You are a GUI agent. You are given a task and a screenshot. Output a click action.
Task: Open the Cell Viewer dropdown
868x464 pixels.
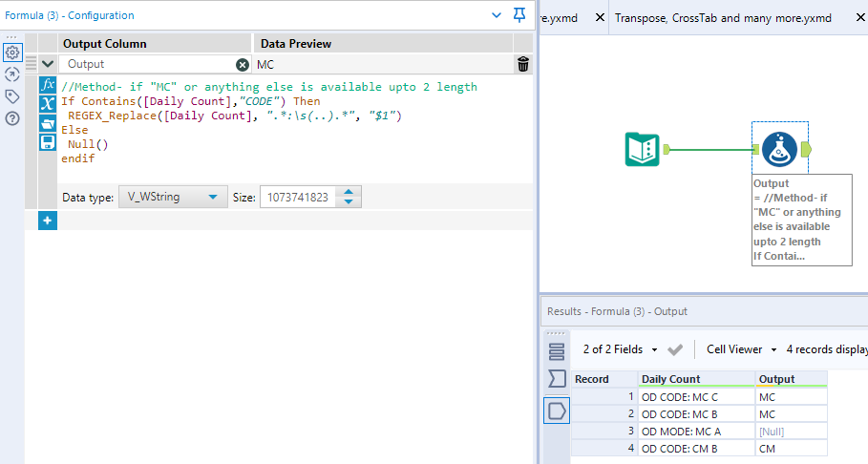click(x=741, y=349)
